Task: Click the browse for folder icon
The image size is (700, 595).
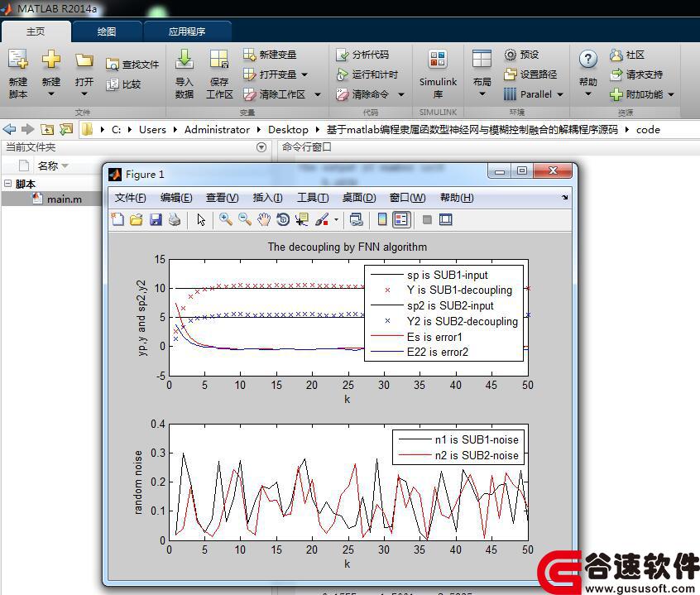Action: point(66,129)
